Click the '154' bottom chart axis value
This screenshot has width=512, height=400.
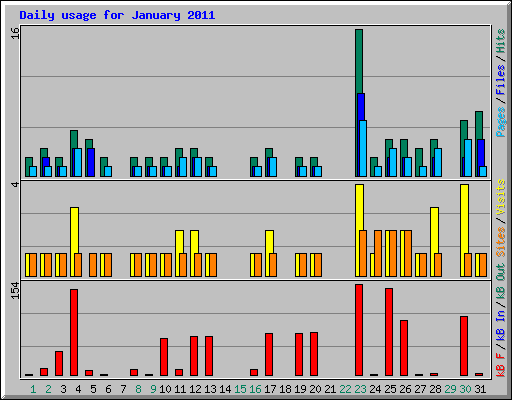[15, 290]
